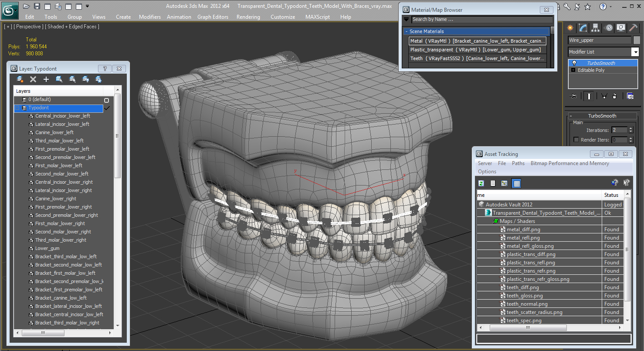Collapse the Typodont layer tree
This screenshot has height=351, width=644.
coord(17,108)
